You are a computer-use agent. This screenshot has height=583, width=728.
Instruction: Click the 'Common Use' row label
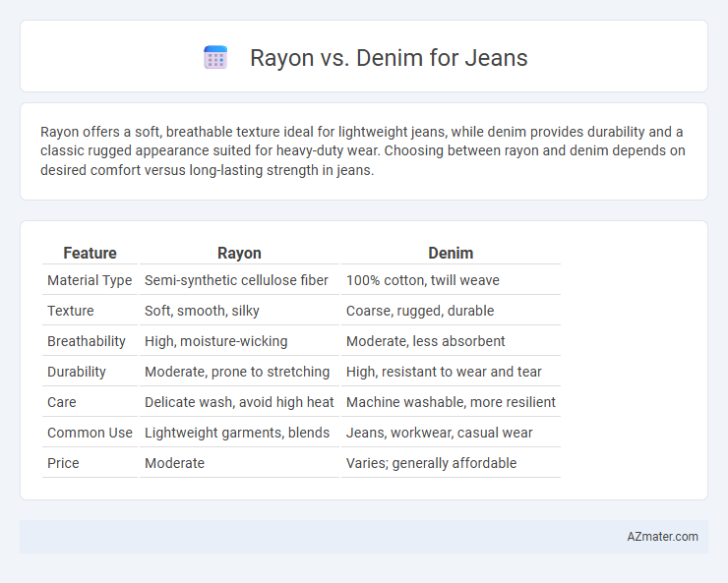click(x=91, y=433)
